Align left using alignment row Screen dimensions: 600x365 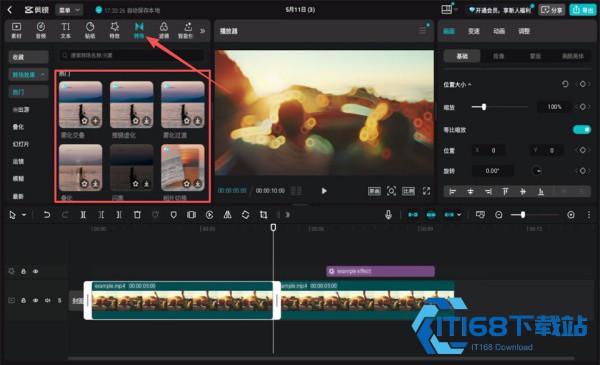pos(452,192)
